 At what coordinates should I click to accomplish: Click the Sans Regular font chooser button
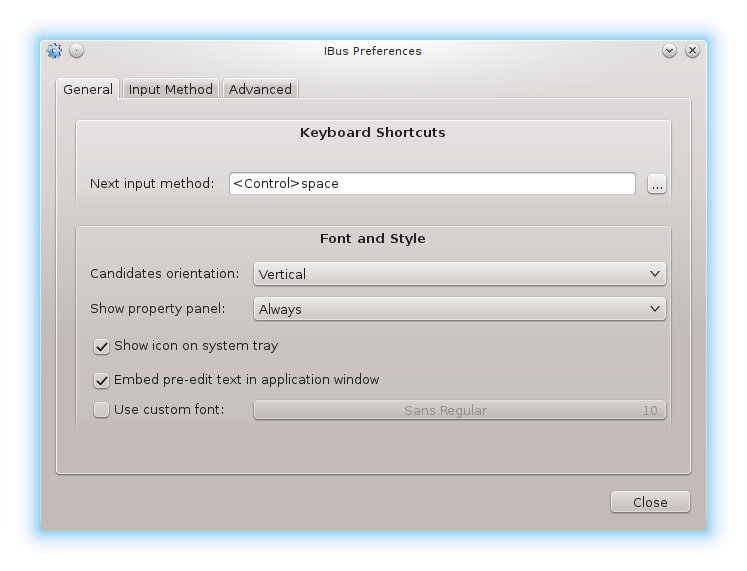[460, 410]
